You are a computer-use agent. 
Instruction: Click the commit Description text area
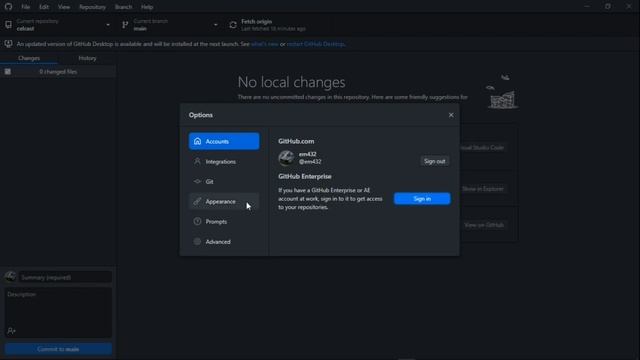(58, 312)
